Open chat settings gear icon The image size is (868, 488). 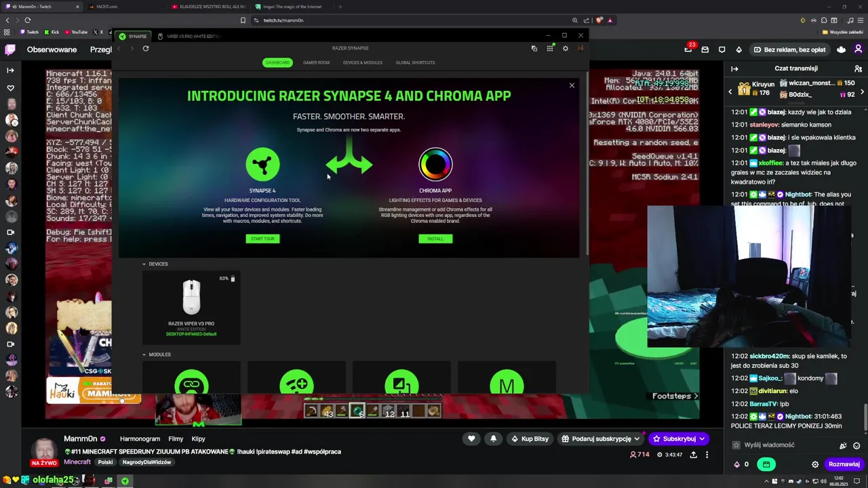pyautogui.click(x=815, y=464)
